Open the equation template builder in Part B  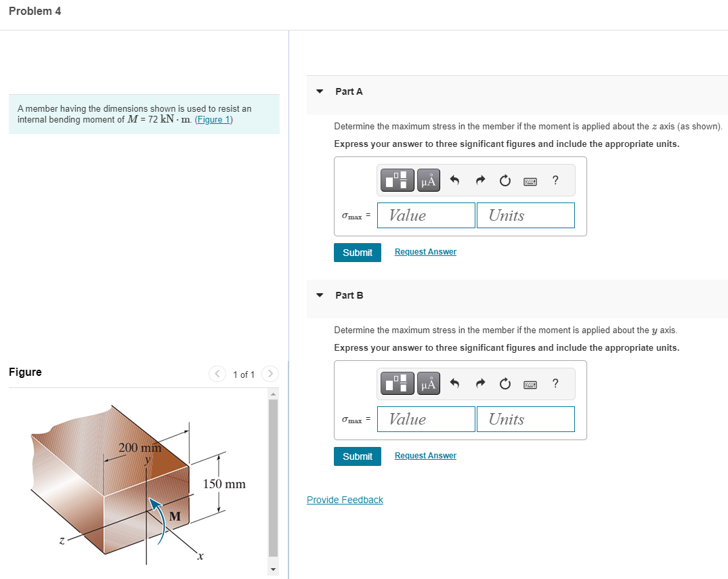tap(397, 383)
